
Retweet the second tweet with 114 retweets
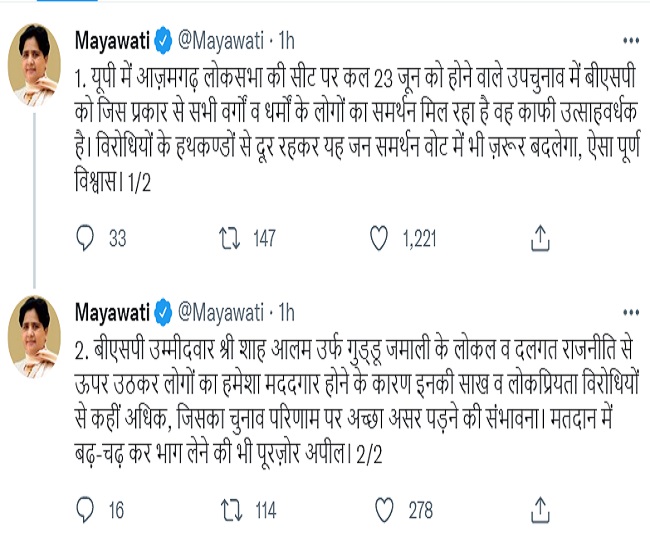coord(229,510)
